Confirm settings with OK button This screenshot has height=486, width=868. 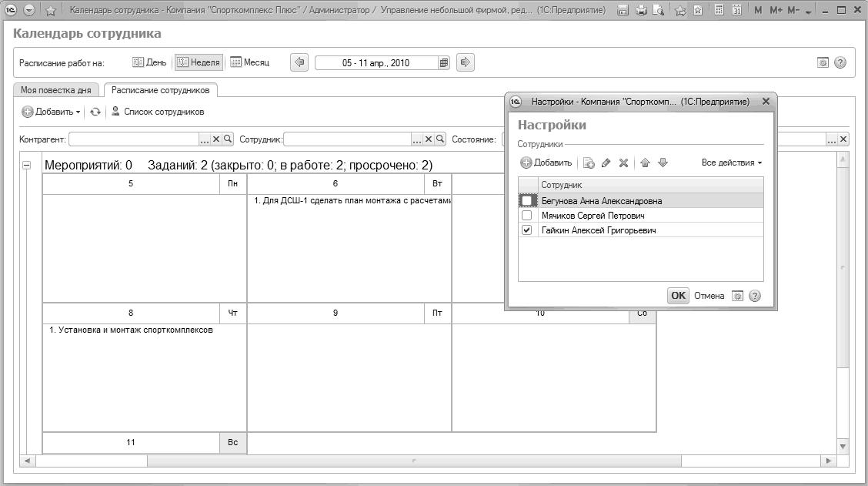point(678,296)
